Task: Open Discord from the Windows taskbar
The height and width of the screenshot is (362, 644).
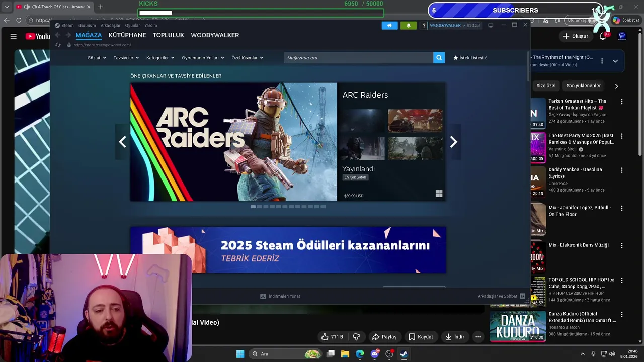Action: [x=374, y=354]
